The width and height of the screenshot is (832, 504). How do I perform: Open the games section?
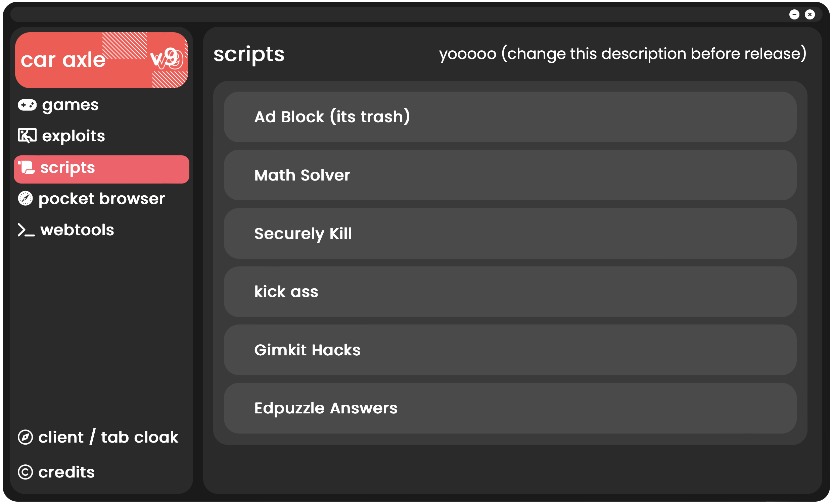coord(70,105)
